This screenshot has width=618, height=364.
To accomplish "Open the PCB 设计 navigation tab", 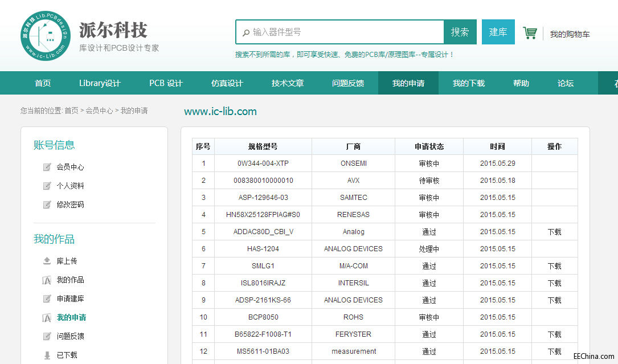I will click(x=166, y=83).
